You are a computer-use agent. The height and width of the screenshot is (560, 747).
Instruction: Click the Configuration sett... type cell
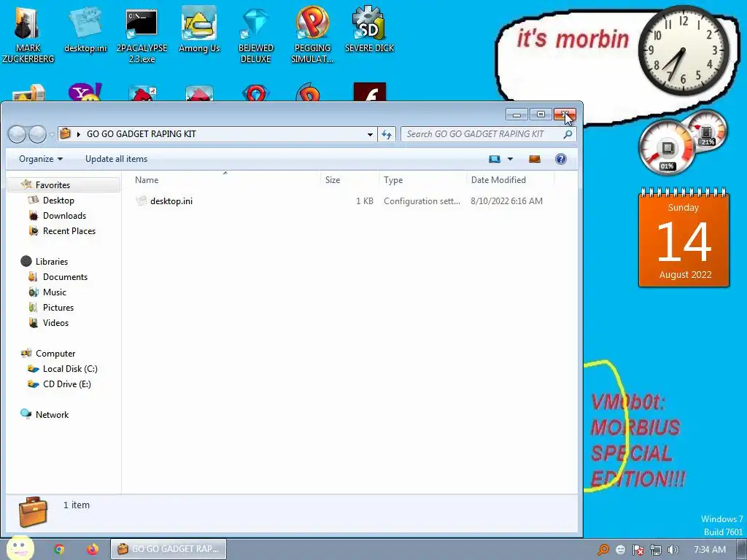(x=422, y=201)
